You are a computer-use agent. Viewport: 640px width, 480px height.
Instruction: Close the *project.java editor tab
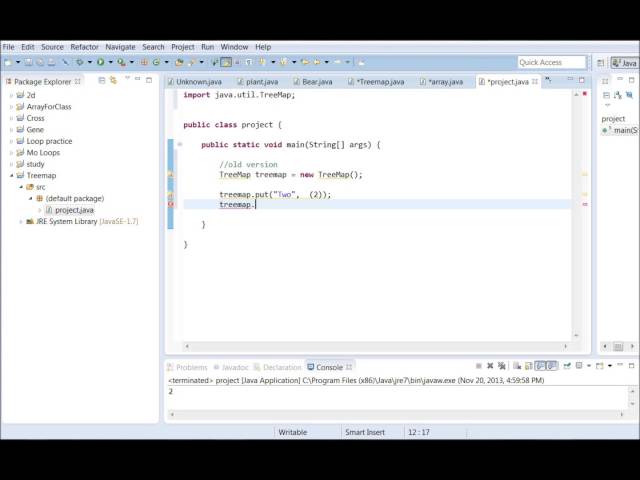click(x=535, y=82)
